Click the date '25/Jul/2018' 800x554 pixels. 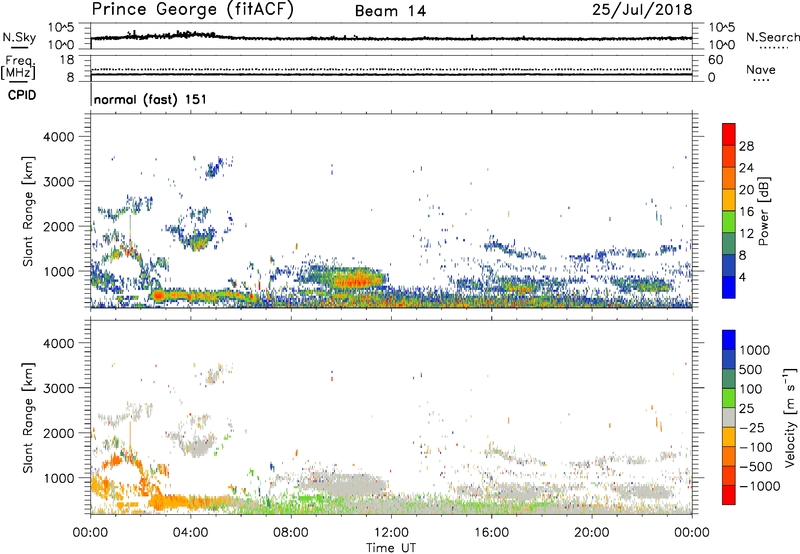click(642, 10)
